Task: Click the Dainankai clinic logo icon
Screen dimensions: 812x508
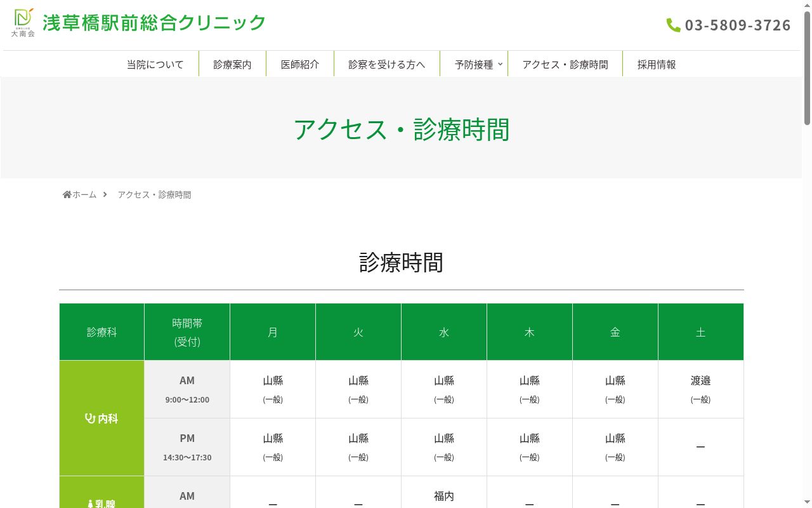Action: [x=23, y=23]
